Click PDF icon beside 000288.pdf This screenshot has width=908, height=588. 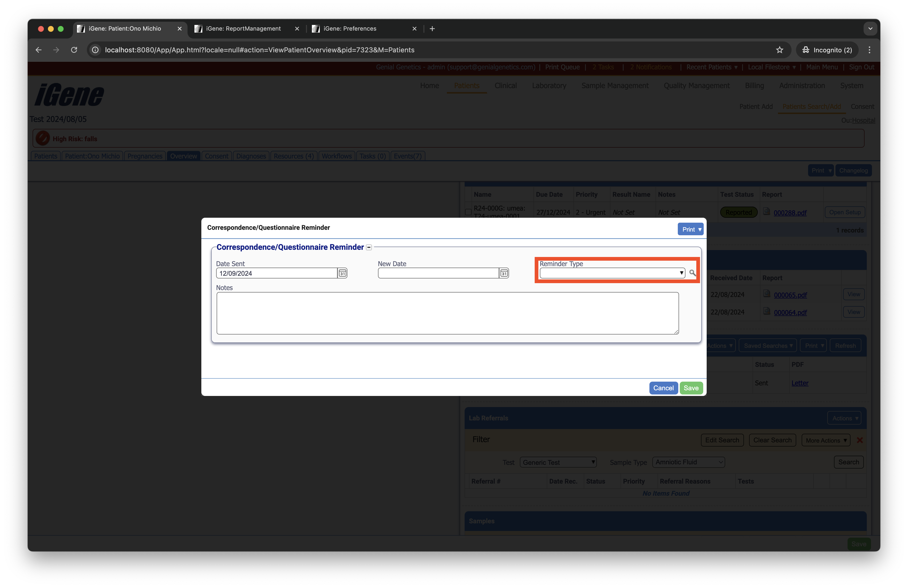(x=766, y=211)
